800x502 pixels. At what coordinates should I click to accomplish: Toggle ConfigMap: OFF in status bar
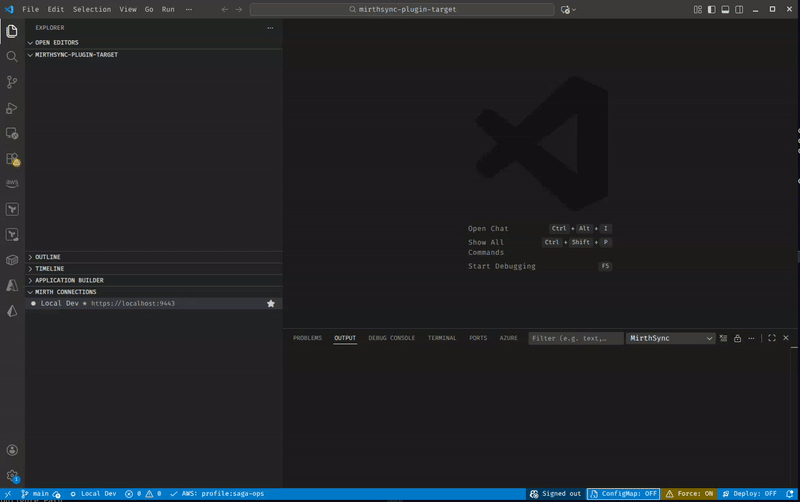(623, 494)
